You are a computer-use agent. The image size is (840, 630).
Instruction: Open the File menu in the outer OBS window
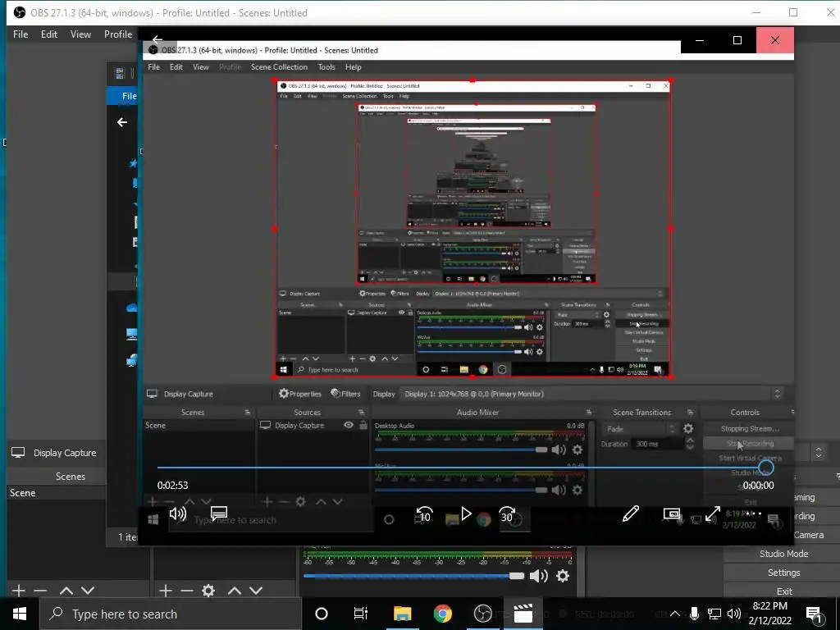point(21,34)
